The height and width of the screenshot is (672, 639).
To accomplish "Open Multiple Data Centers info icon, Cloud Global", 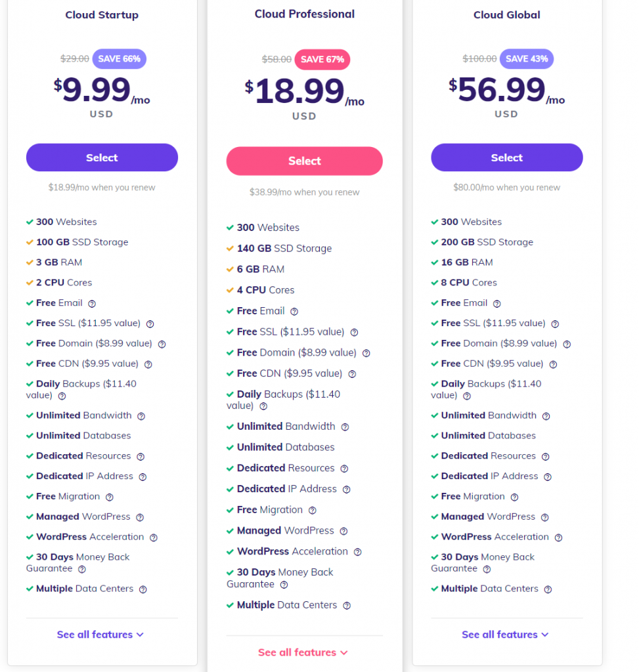I will [548, 590].
